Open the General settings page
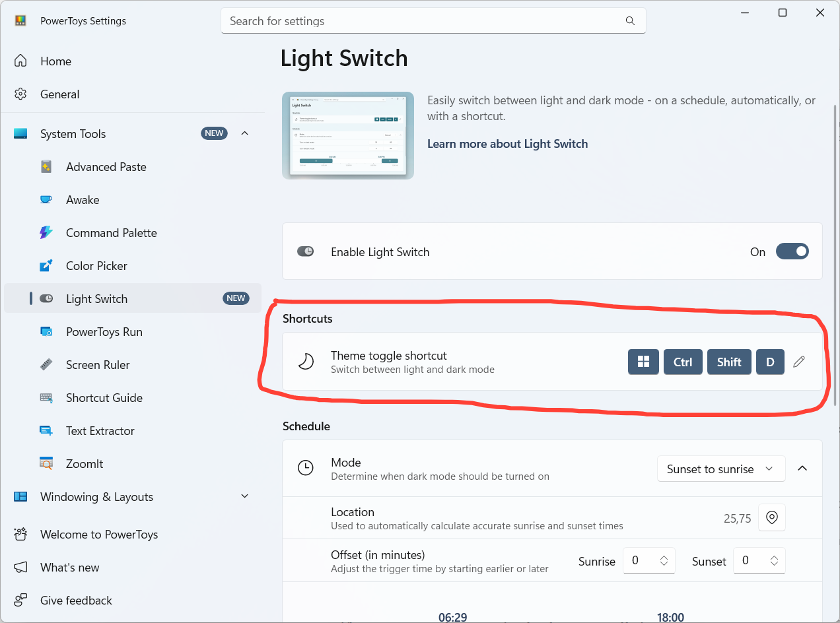 pyautogui.click(x=59, y=94)
